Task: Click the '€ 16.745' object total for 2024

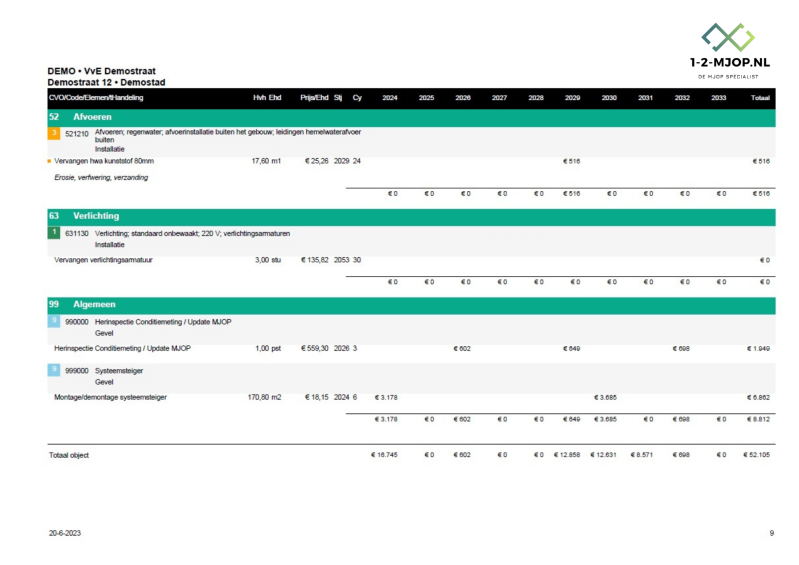Action: point(384,455)
